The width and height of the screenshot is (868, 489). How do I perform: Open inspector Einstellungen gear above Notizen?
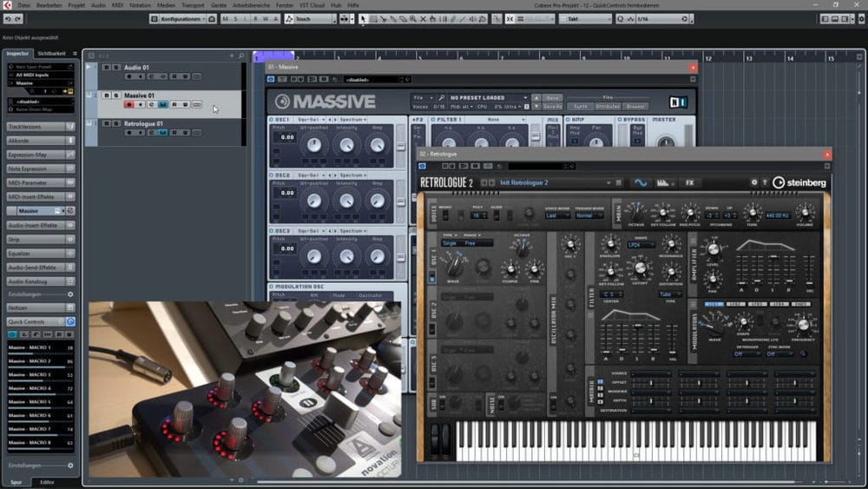coord(70,294)
